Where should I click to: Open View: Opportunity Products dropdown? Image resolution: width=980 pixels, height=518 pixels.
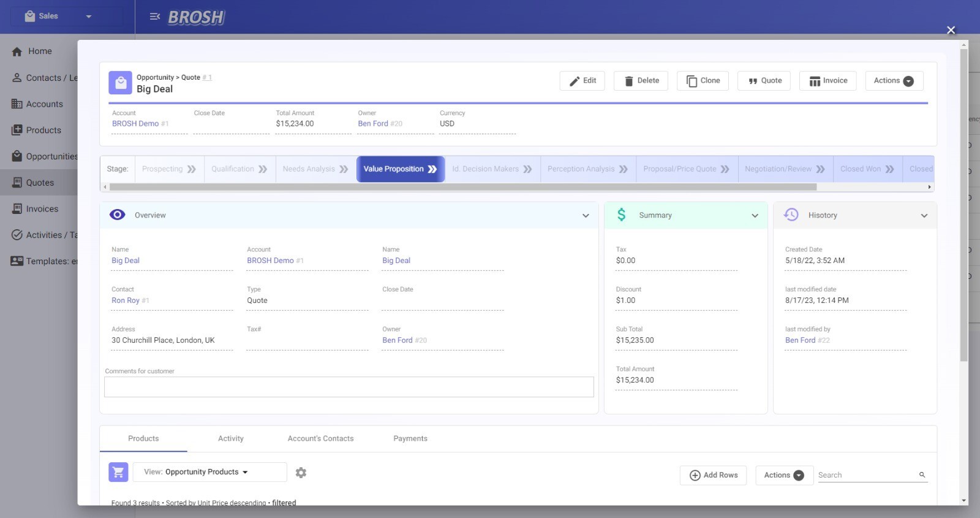209,472
